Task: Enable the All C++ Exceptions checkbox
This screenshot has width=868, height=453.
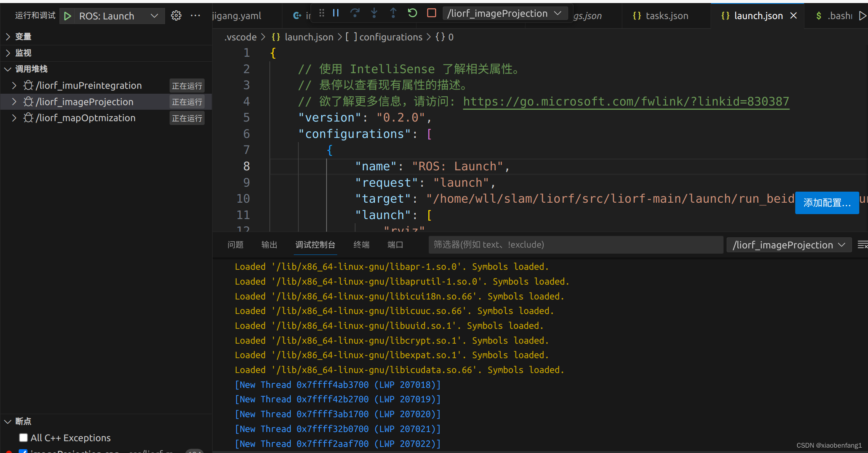Action: click(24, 438)
